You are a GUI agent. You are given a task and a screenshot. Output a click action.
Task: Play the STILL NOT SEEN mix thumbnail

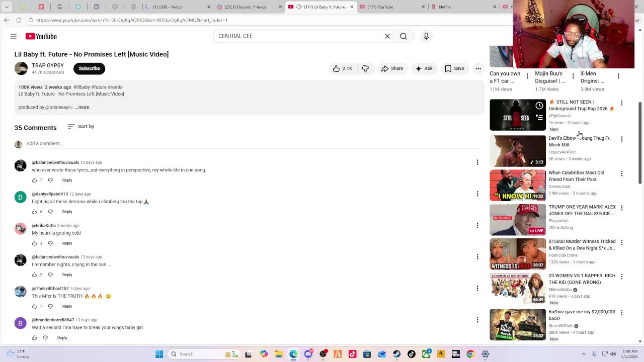[517, 115]
